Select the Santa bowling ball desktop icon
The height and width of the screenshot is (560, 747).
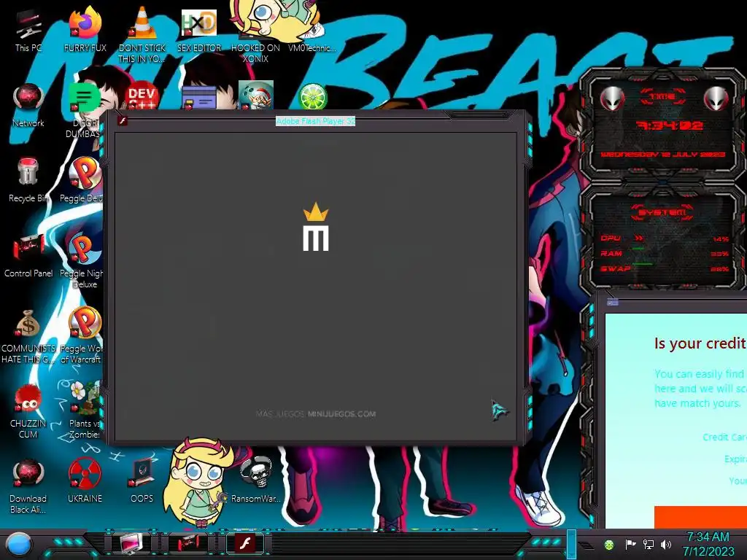[x=256, y=96]
